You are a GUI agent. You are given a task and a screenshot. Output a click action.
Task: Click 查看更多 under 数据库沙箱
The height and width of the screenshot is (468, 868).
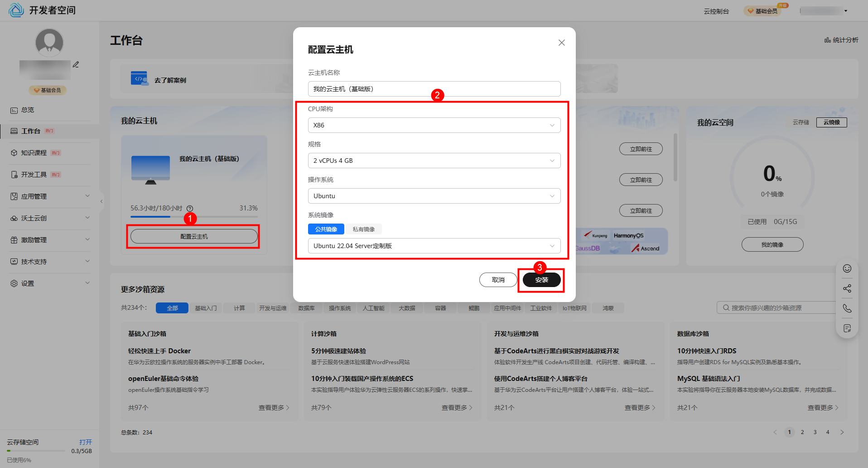pyautogui.click(x=823, y=408)
